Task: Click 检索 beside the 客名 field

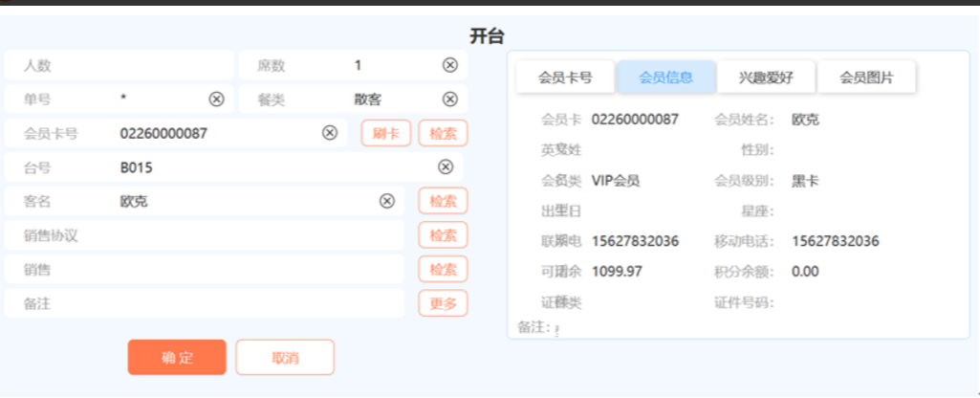Action: coord(443,201)
